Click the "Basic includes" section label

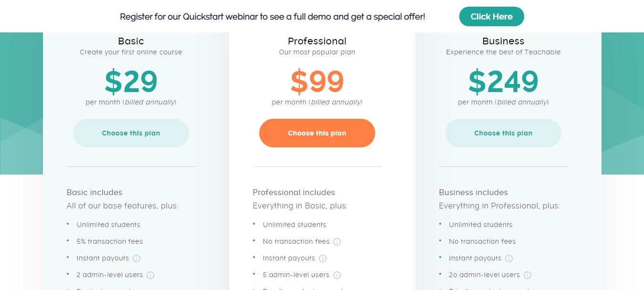(x=95, y=193)
